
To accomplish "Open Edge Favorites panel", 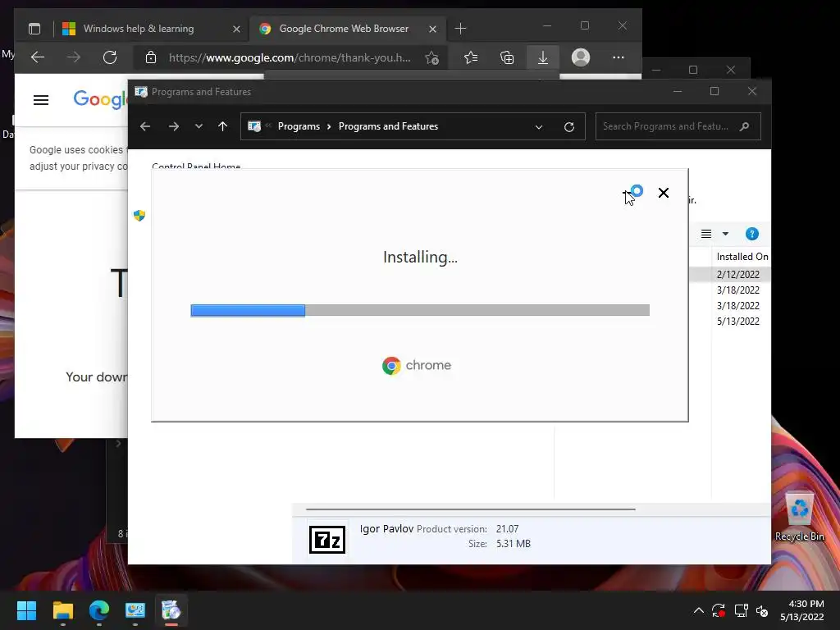I will point(471,57).
